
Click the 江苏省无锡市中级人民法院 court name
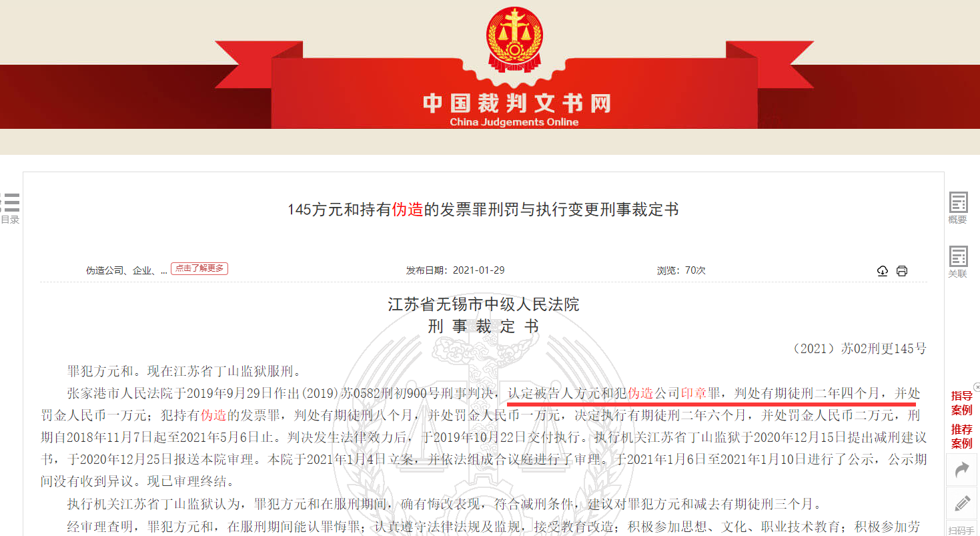click(x=484, y=305)
